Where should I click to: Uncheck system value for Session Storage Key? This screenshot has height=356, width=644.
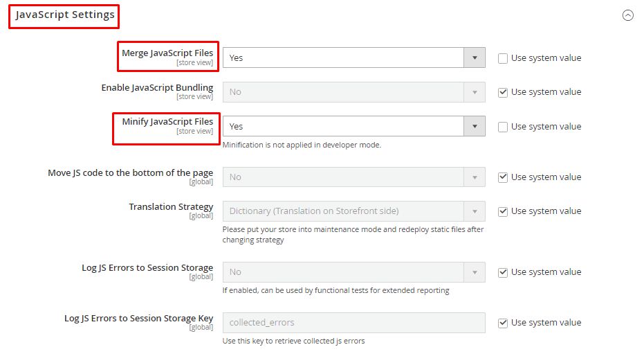pos(503,323)
